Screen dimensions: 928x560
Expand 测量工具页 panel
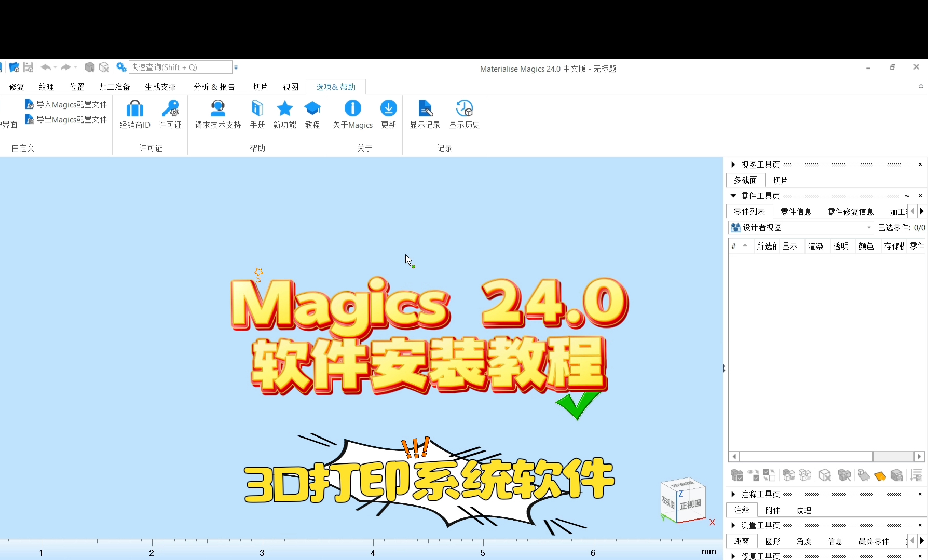tap(733, 525)
